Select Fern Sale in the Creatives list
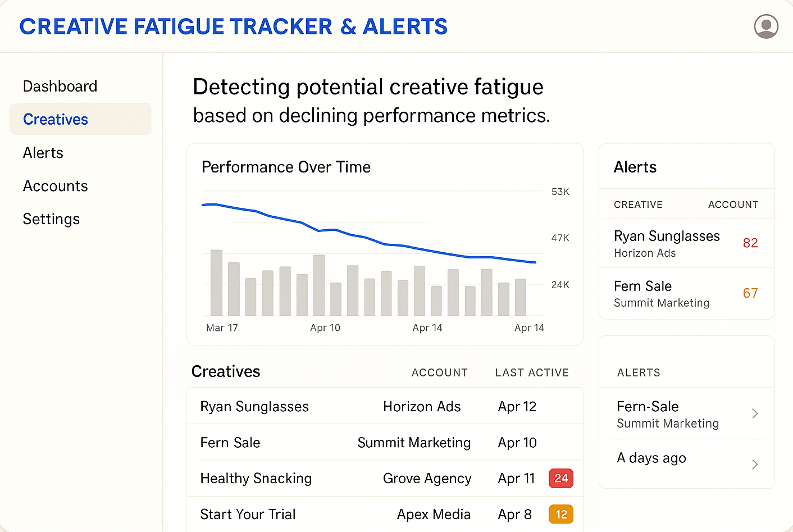 coord(230,442)
